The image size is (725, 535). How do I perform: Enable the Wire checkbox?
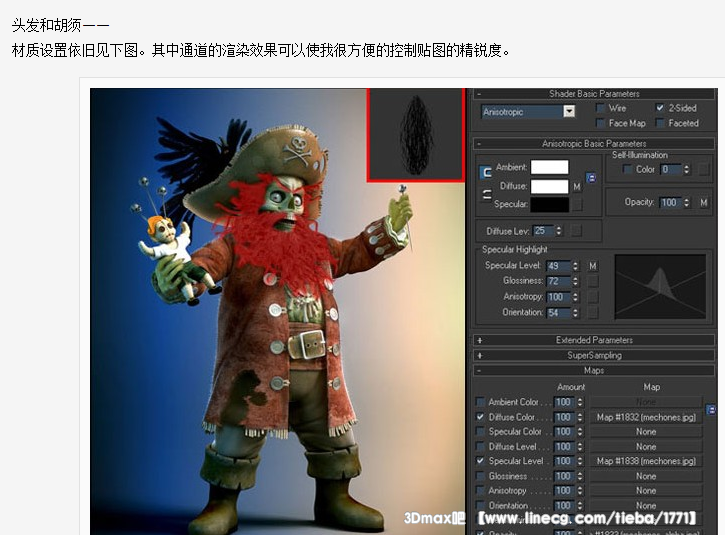(601, 108)
